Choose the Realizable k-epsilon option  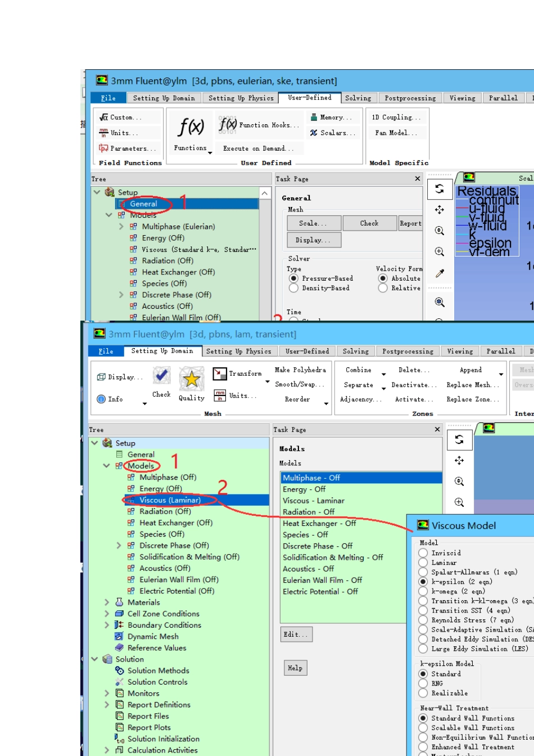pyautogui.click(x=423, y=693)
